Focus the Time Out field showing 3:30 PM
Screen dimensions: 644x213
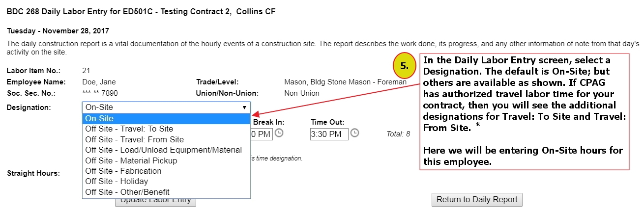pos(329,134)
